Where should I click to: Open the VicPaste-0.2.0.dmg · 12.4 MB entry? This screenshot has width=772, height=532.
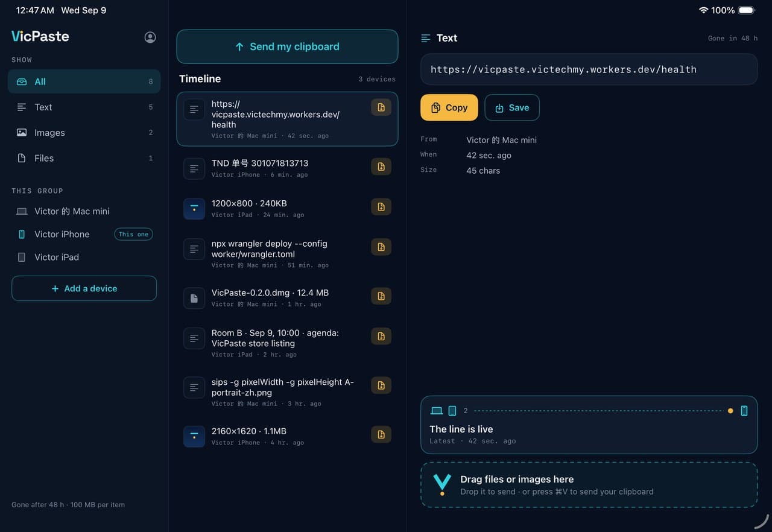click(x=288, y=297)
